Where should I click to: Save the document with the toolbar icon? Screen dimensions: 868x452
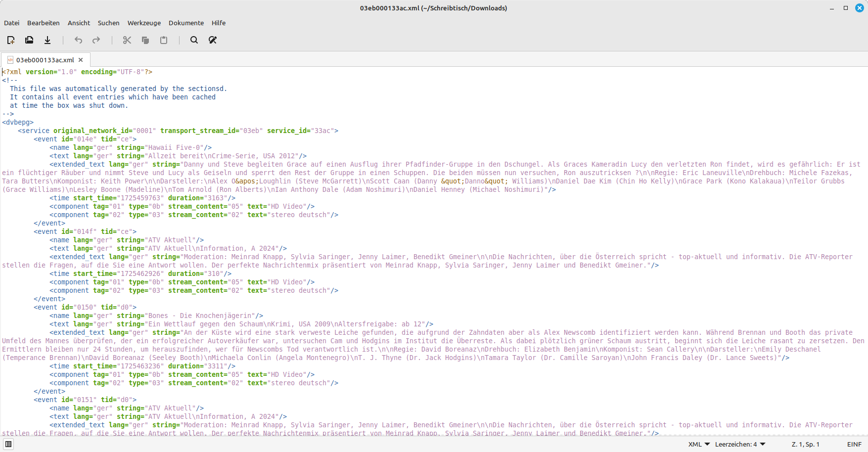coord(47,40)
